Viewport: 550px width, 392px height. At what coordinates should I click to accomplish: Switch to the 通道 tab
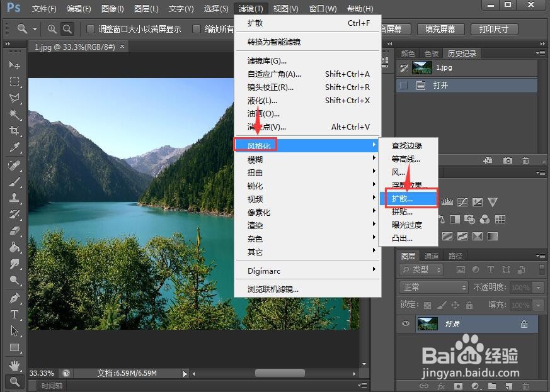(x=431, y=255)
